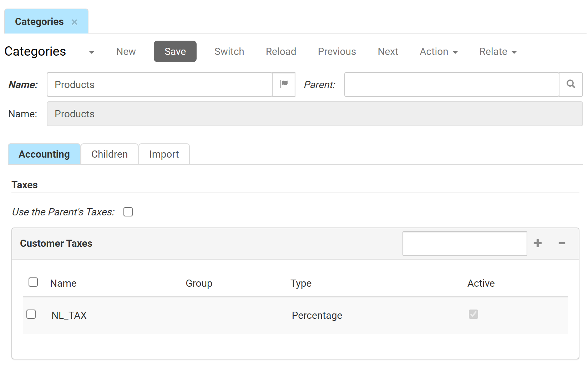Click the translation flag icon beside Name
Image resolution: width=588 pixels, height=373 pixels.
pyautogui.click(x=284, y=85)
